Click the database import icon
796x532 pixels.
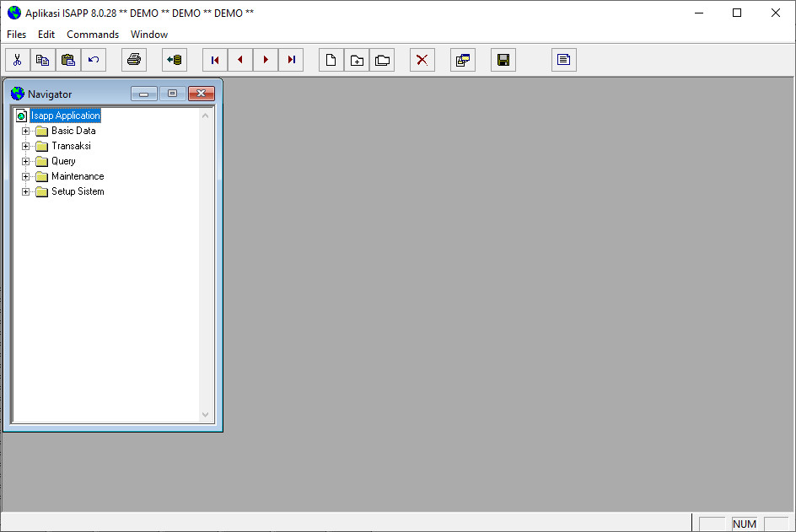[174, 60]
